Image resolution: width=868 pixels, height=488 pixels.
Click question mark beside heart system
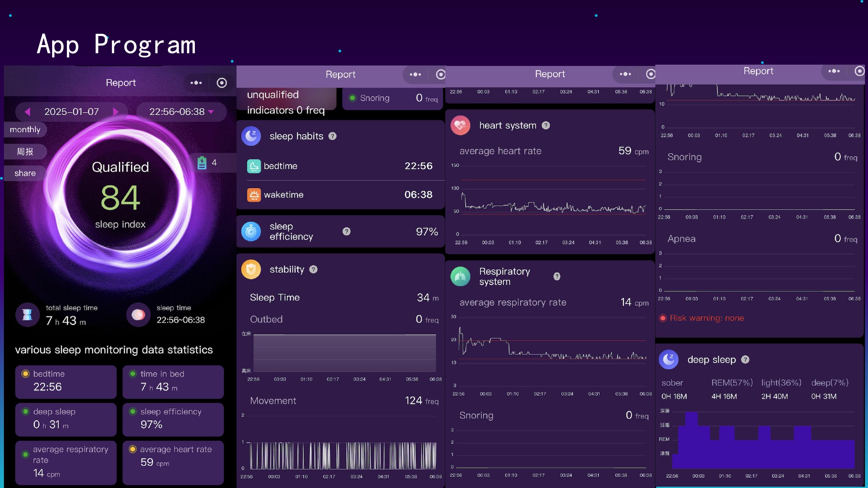pos(546,125)
